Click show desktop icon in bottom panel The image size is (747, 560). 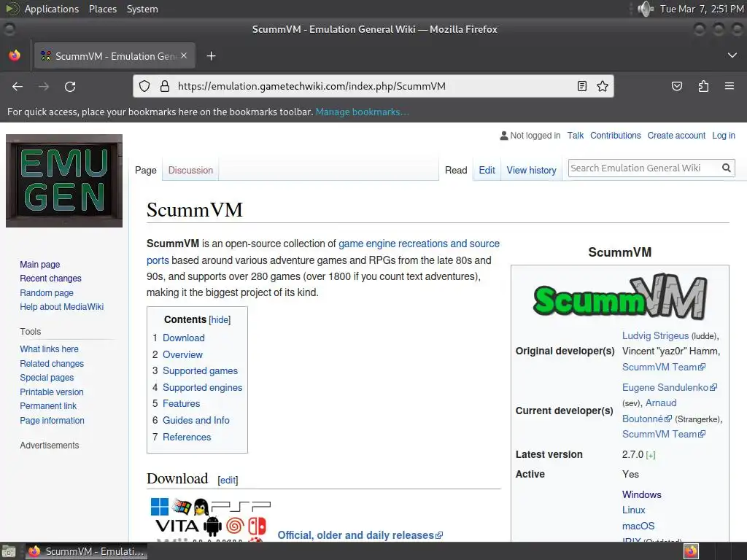[9, 551]
